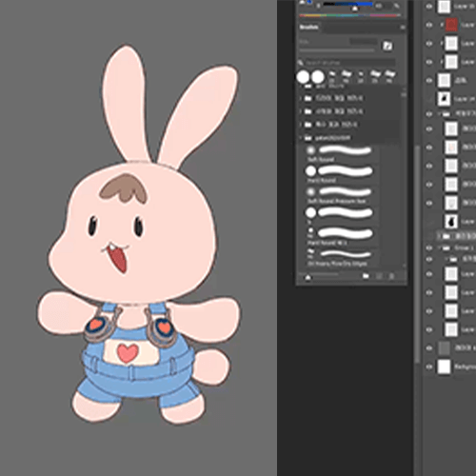Collapse the expanded brush folder above Soft Round
This screenshot has width=476, height=476.
point(300,138)
